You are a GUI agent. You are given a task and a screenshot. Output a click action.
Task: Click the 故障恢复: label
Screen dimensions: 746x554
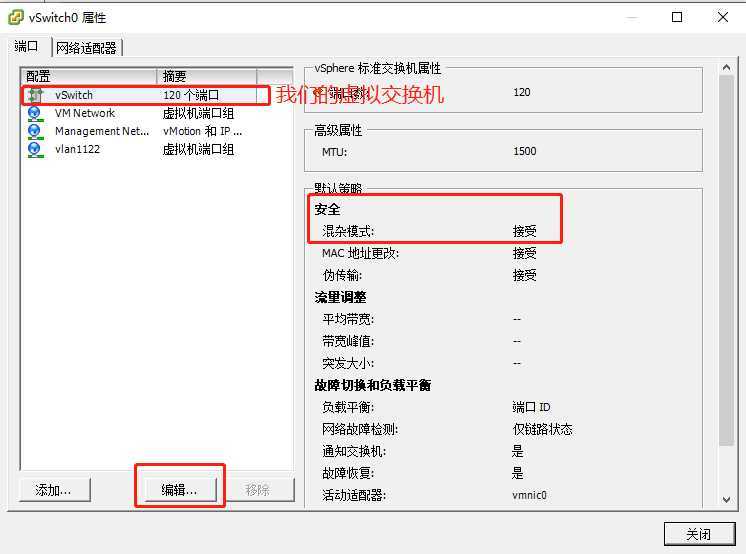[x=348, y=473]
